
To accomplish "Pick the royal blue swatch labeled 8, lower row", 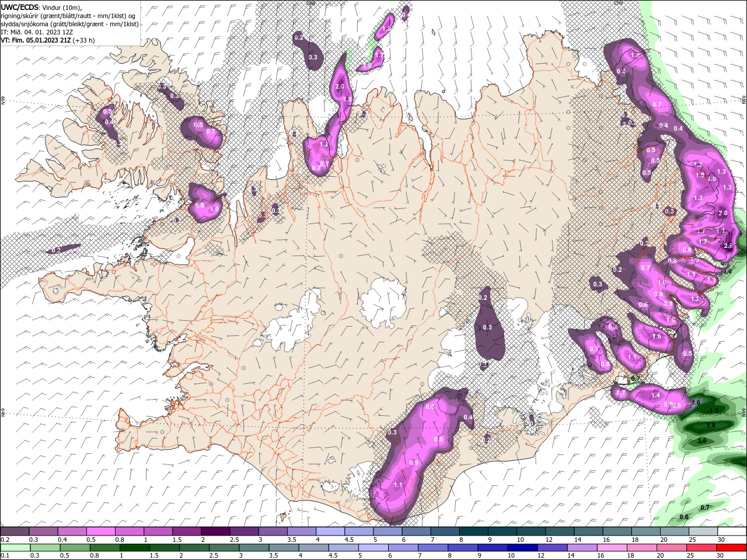I will click(462, 548).
